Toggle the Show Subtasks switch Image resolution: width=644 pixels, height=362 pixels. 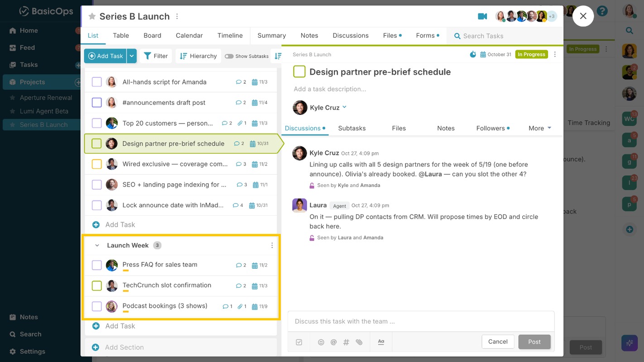[229, 56]
